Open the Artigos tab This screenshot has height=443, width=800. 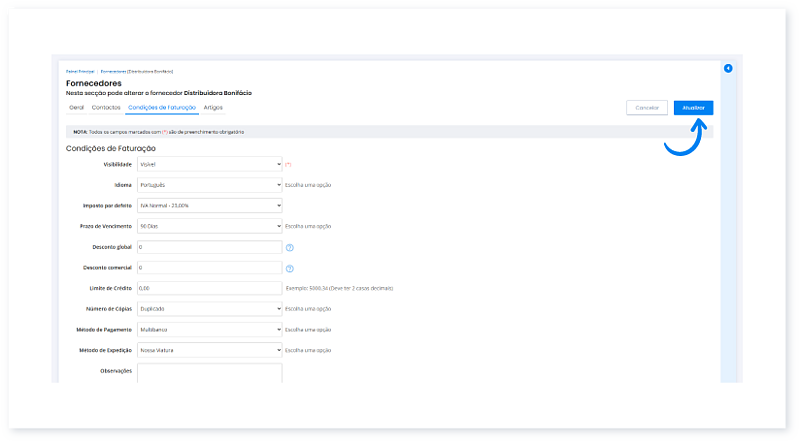(x=213, y=107)
